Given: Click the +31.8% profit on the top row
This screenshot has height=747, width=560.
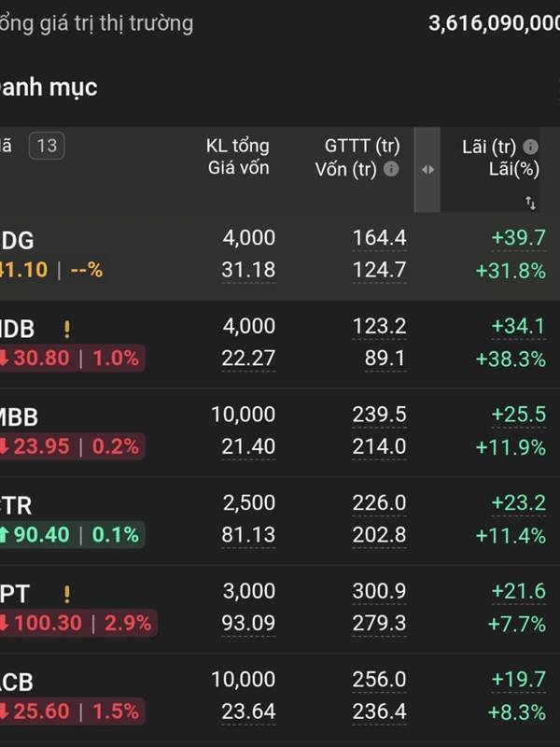Looking at the screenshot, I should point(511,271).
